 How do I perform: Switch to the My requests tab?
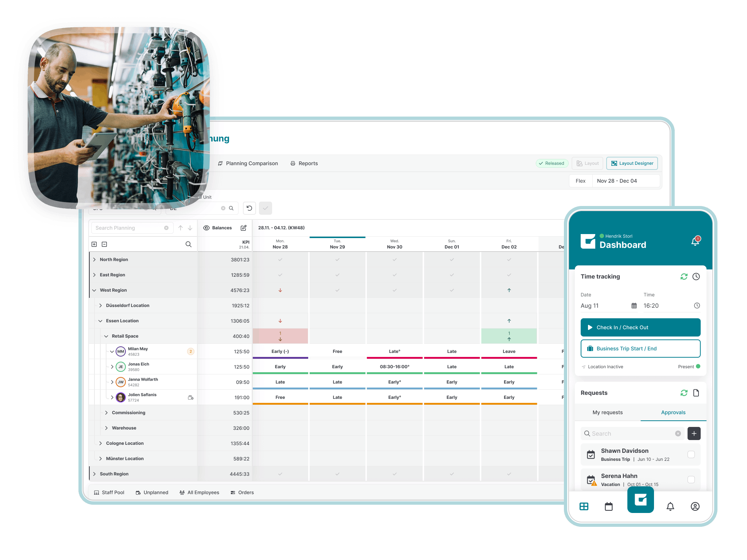click(607, 412)
